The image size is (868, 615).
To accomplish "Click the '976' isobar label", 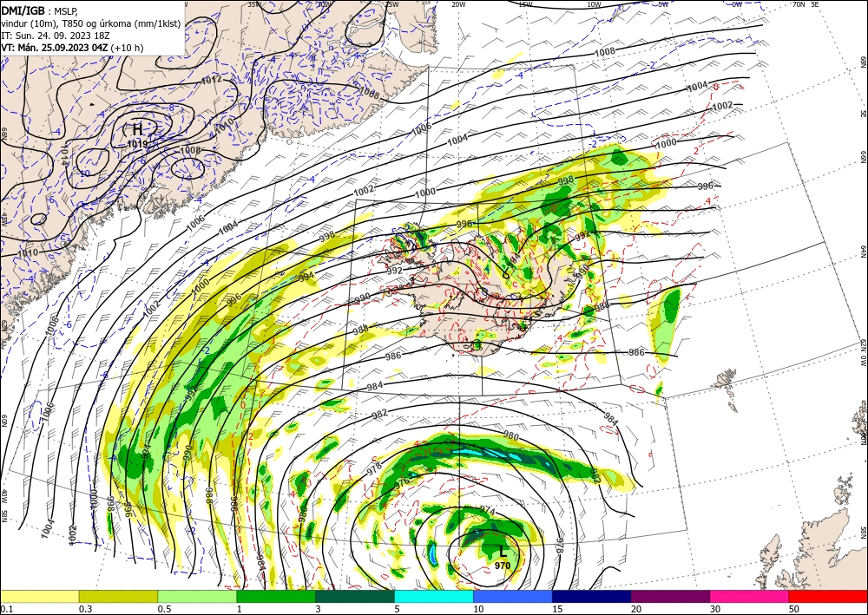I will tap(404, 483).
